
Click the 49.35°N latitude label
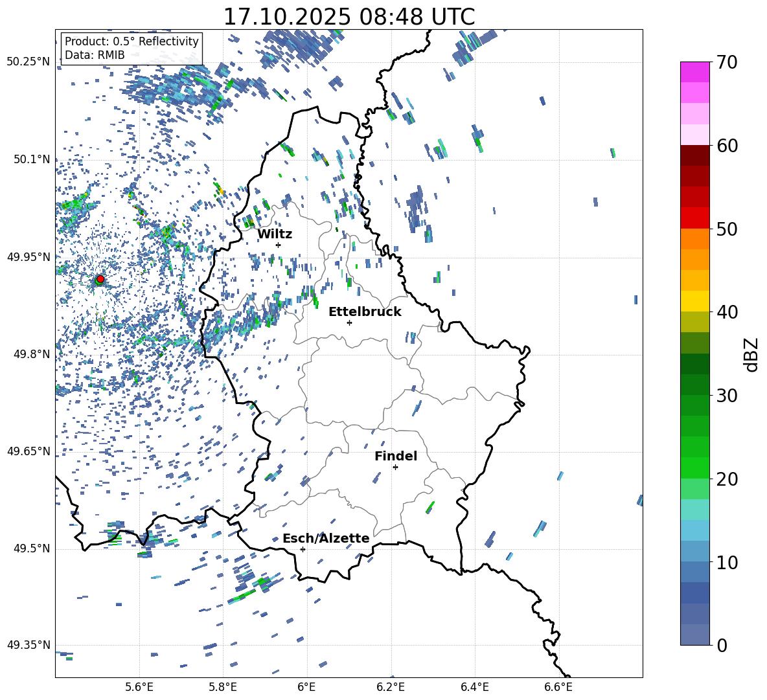(29, 645)
